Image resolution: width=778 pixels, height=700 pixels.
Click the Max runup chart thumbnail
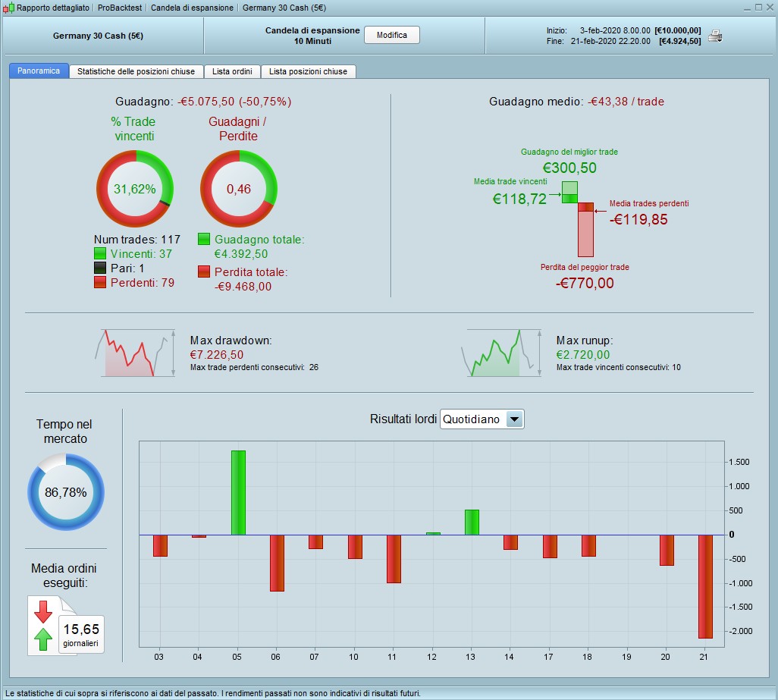pos(501,353)
